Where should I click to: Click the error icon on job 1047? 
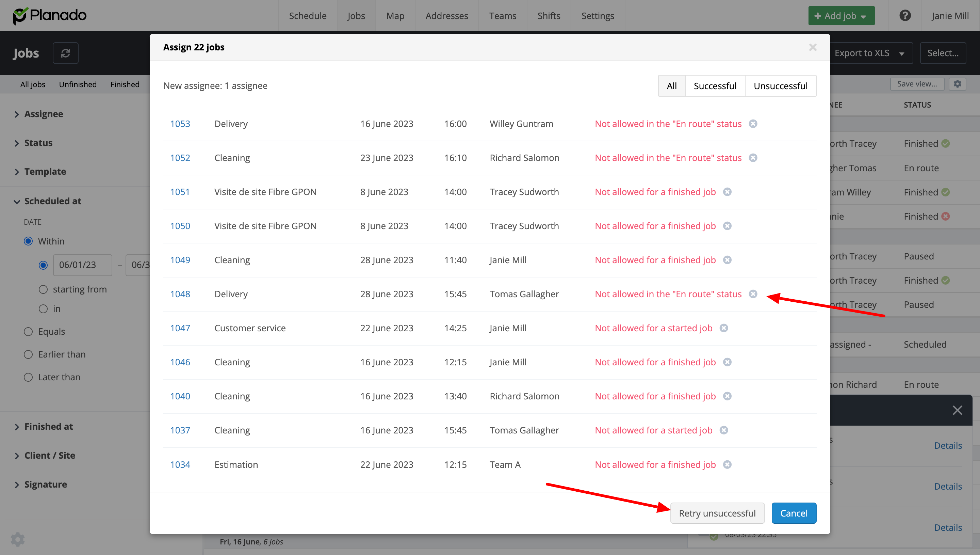pos(724,328)
